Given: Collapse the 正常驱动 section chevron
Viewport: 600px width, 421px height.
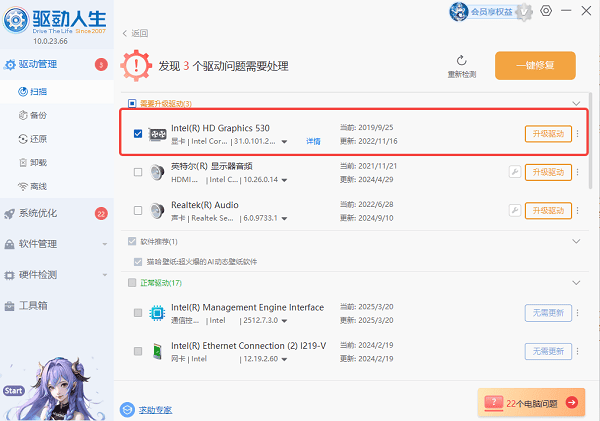Looking at the screenshot, I should pos(575,283).
